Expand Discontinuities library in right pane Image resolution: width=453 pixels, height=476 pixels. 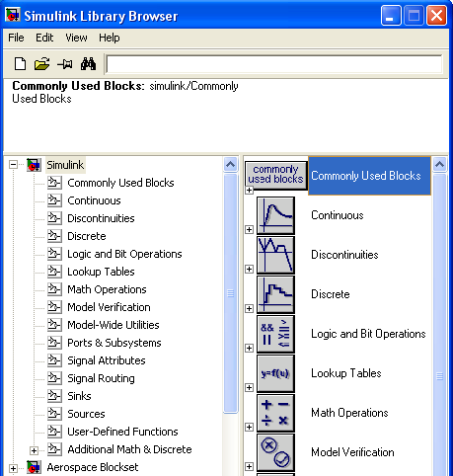coord(249,269)
